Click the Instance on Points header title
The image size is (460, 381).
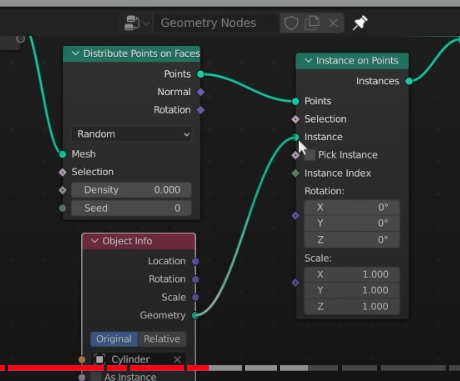coord(357,61)
